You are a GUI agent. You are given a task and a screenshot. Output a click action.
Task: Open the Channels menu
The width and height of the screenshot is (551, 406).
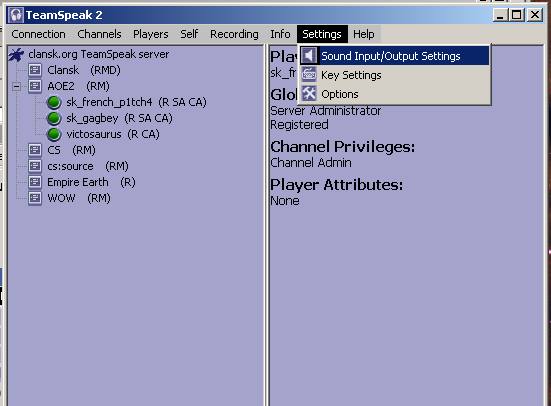click(x=99, y=34)
